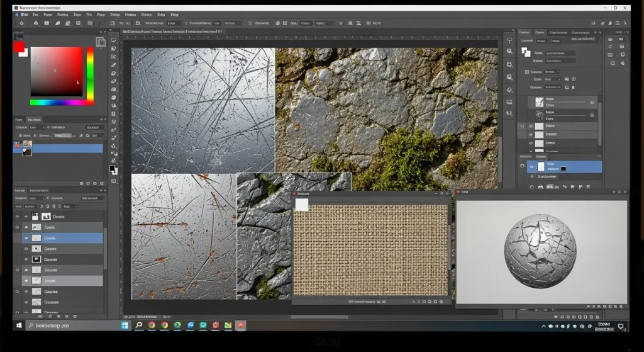644x352 pixels.
Task: Click the stacked-squares icon beside the color picker
Action: tap(101, 42)
